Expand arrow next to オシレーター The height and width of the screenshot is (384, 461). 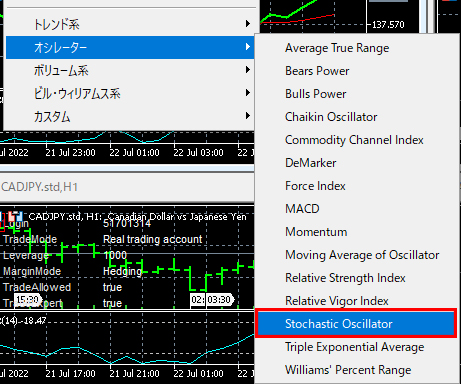[247, 47]
